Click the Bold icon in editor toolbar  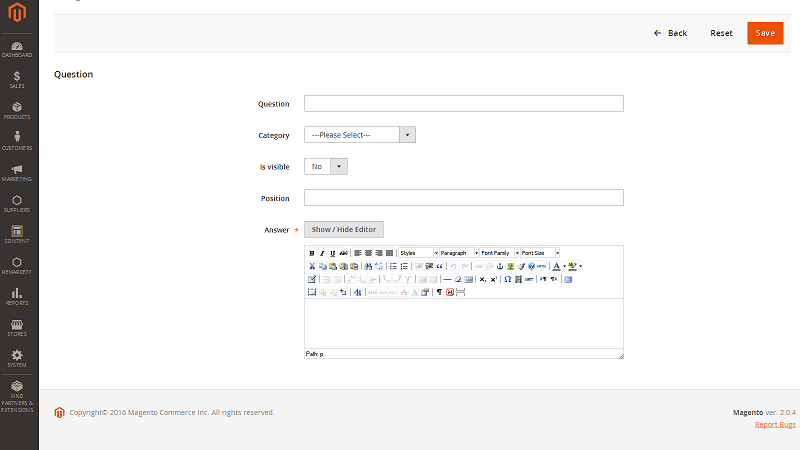click(x=312, y=253)
